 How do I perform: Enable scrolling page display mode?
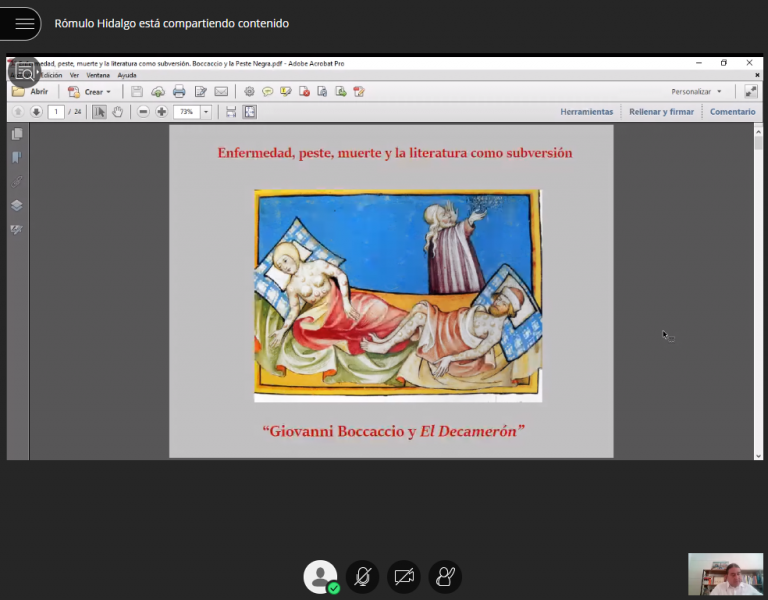(x=231, y=112)
